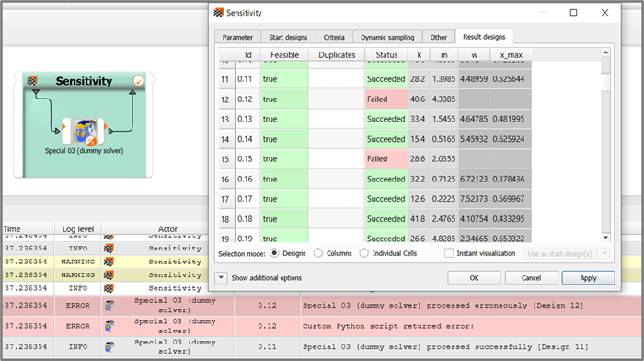644x361 pixels.
Task: Select Individual Cells selection mode
Action: tap(364, 253)
